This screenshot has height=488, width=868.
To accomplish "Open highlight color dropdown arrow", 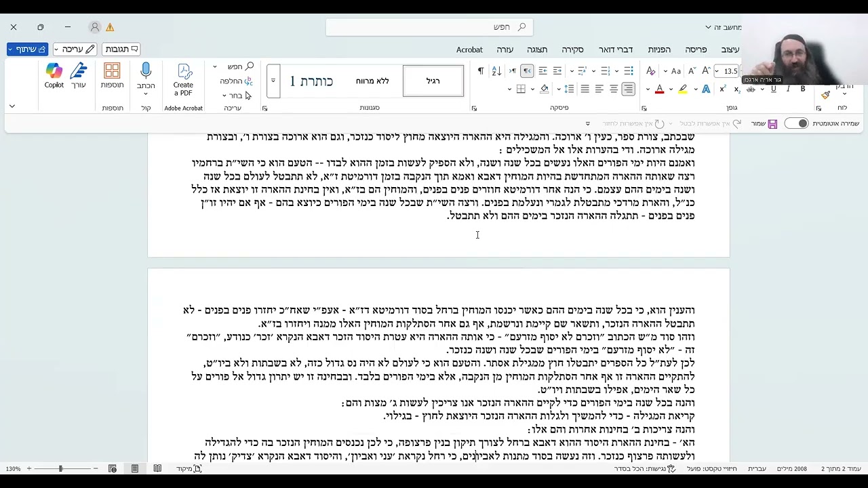I will [x=671, y=89].
